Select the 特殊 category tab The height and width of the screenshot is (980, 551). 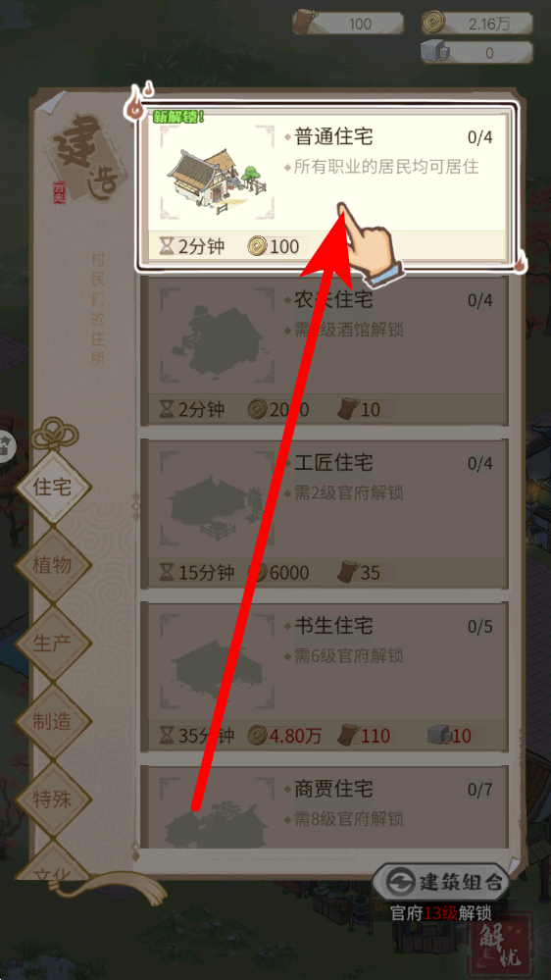click(x=53, y=799)
